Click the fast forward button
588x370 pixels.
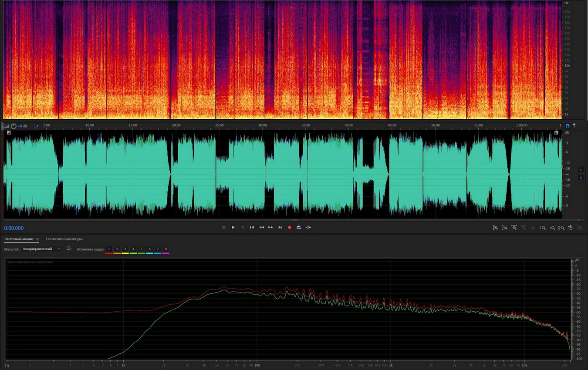270,227
